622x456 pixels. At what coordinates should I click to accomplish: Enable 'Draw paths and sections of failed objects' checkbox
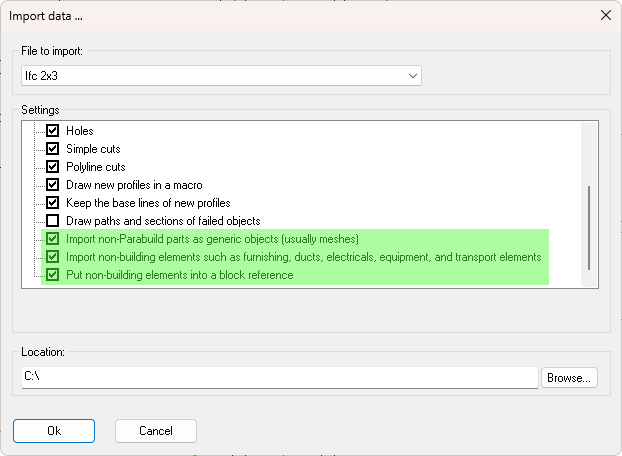tap(53, 221)
